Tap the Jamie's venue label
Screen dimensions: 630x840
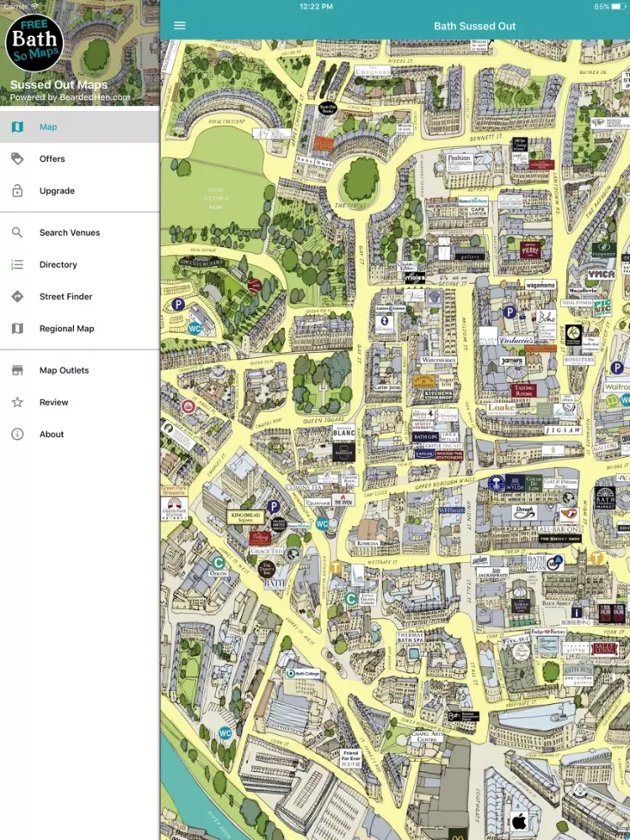(512, 361)
